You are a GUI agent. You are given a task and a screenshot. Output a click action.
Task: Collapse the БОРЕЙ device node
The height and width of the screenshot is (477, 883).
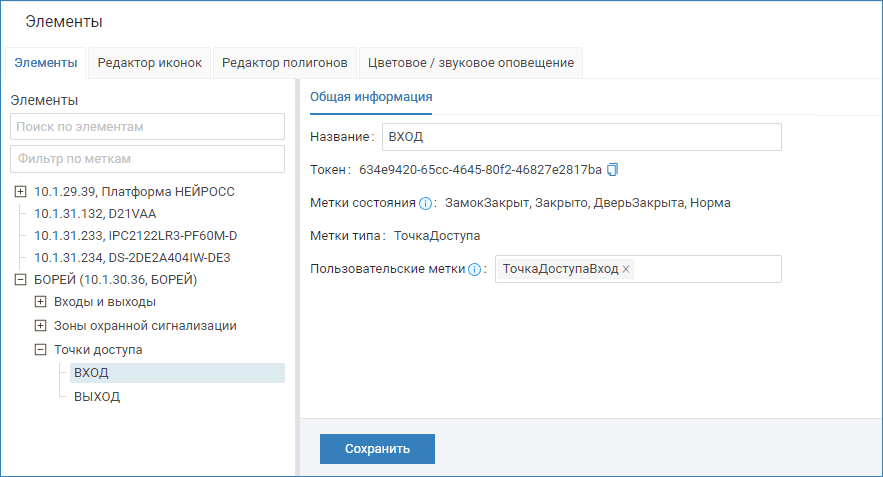point(21,279)
